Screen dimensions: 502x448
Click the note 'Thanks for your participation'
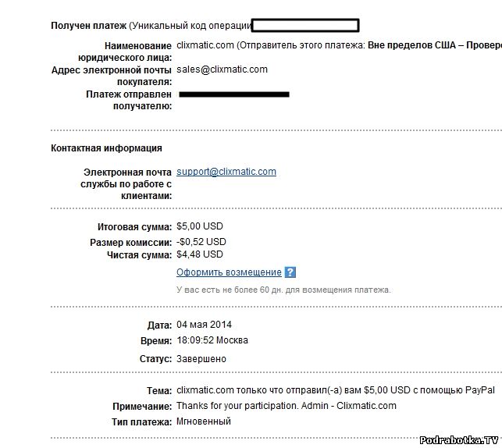click(286, 406)
